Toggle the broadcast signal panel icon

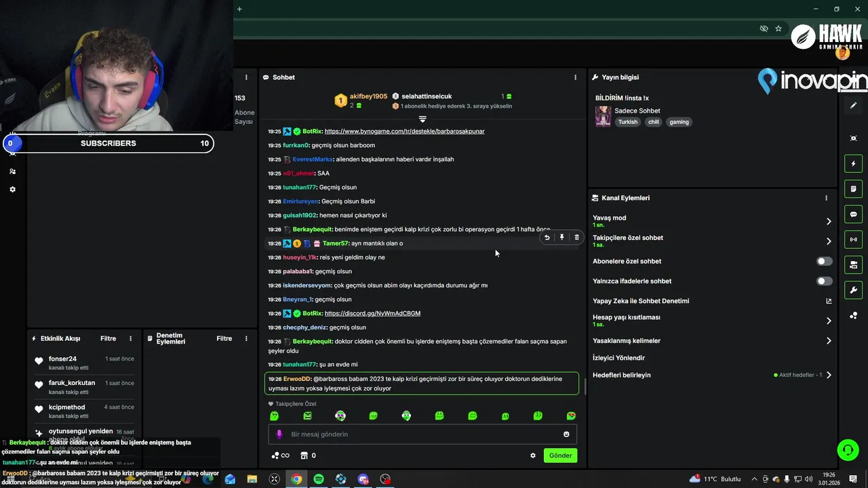tap(853, 239)
